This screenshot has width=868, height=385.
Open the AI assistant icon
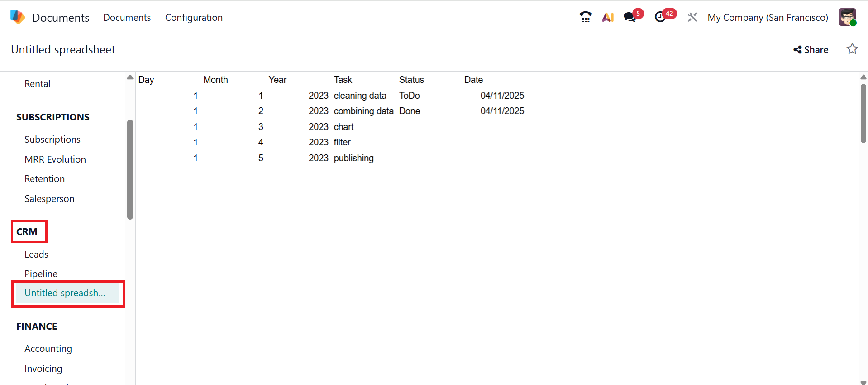point(608,17)
